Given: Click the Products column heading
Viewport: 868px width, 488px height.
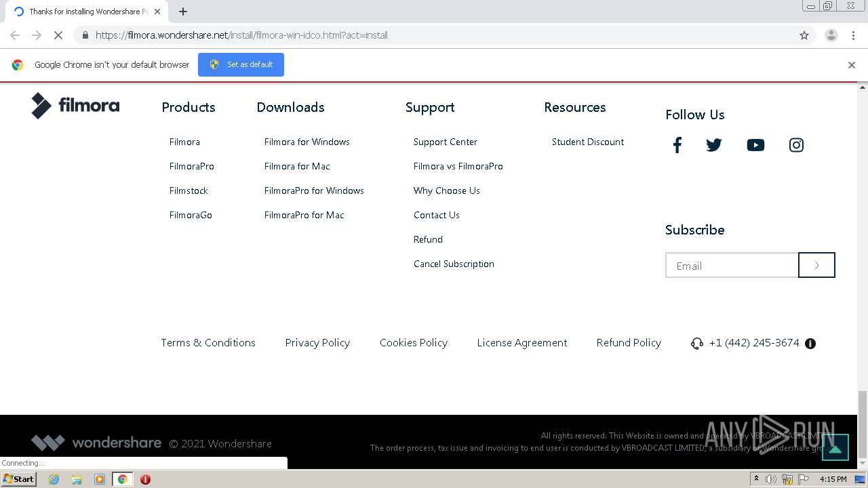Looking at the screenshot, I should click(x=189, y=107).
